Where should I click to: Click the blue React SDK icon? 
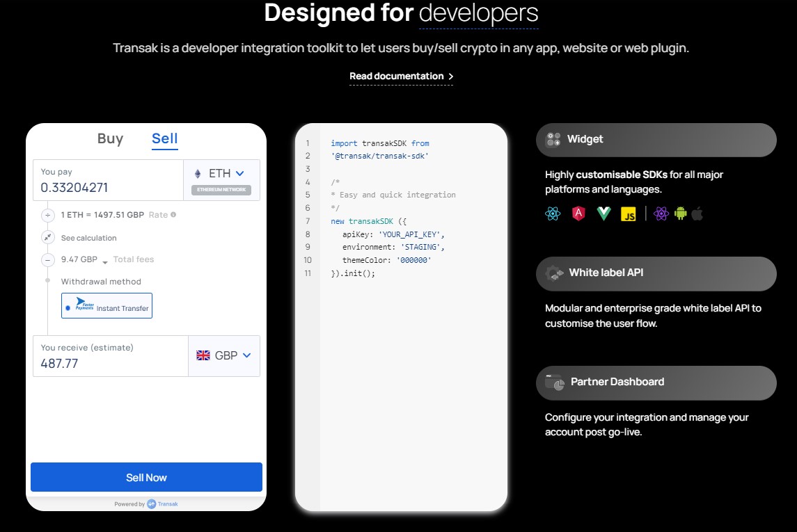click(553, 214)
